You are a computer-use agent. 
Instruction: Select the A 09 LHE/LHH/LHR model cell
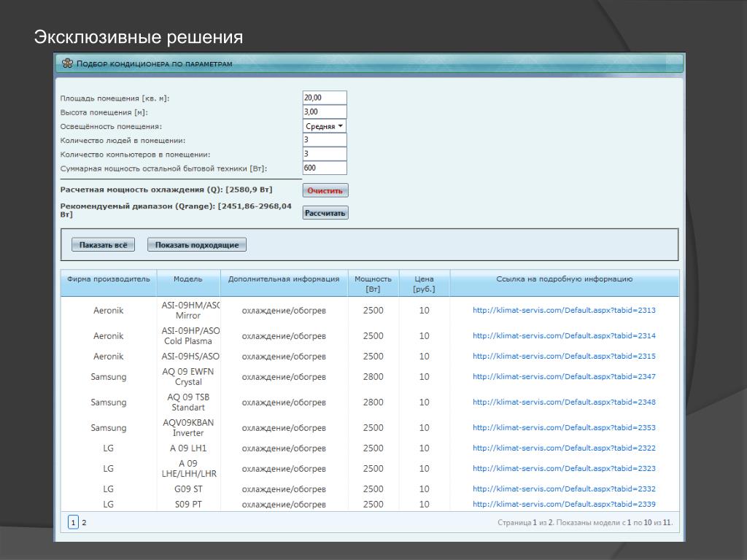tap(189, 469)
